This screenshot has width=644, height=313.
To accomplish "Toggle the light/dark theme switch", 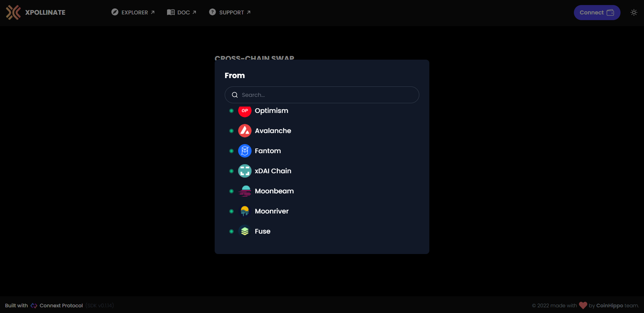I will click(634, 12).
